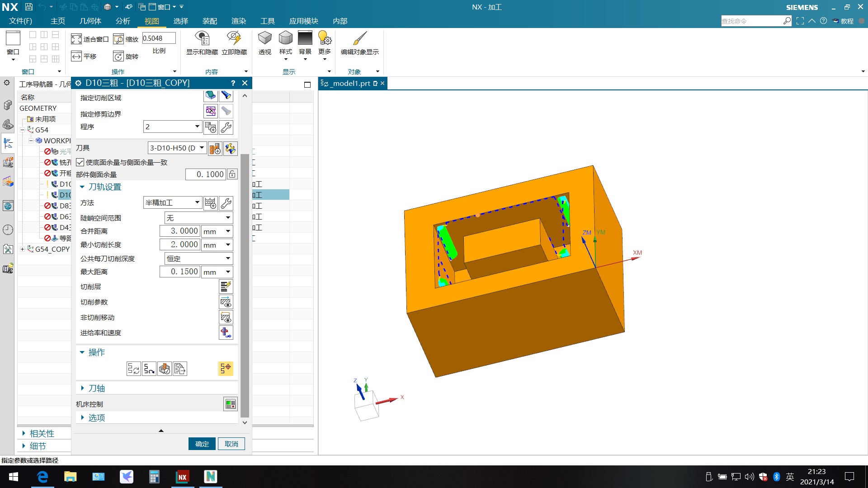This screenshot has height=488, width=868.
Task: Click the 确定 button
Action: (202, 444)
